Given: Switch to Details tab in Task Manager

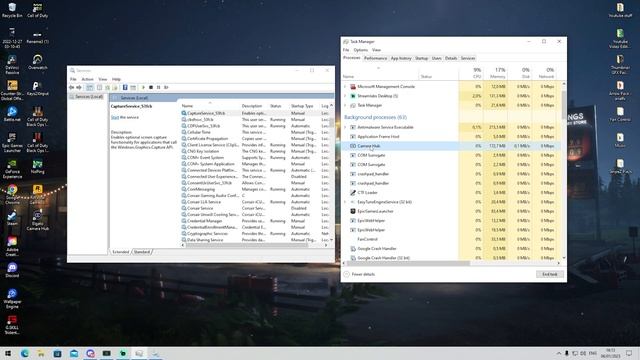Looking at the screenshot, I should [451, 58].
